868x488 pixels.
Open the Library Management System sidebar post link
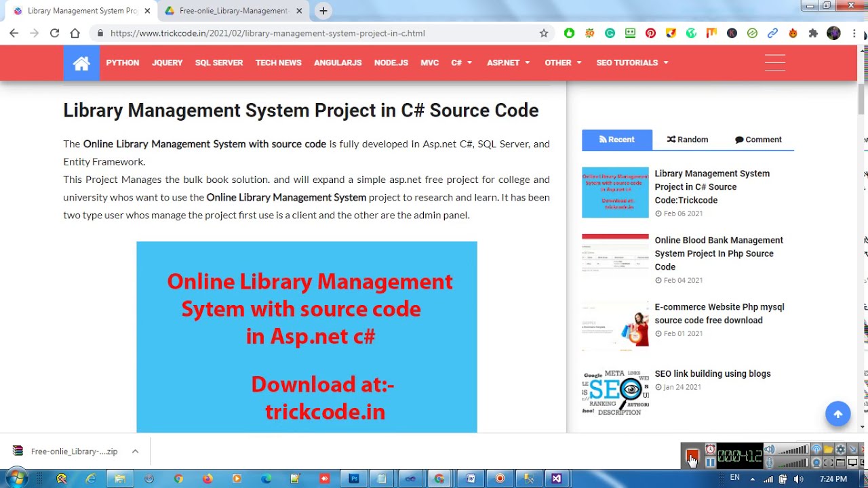coord(712,187)
